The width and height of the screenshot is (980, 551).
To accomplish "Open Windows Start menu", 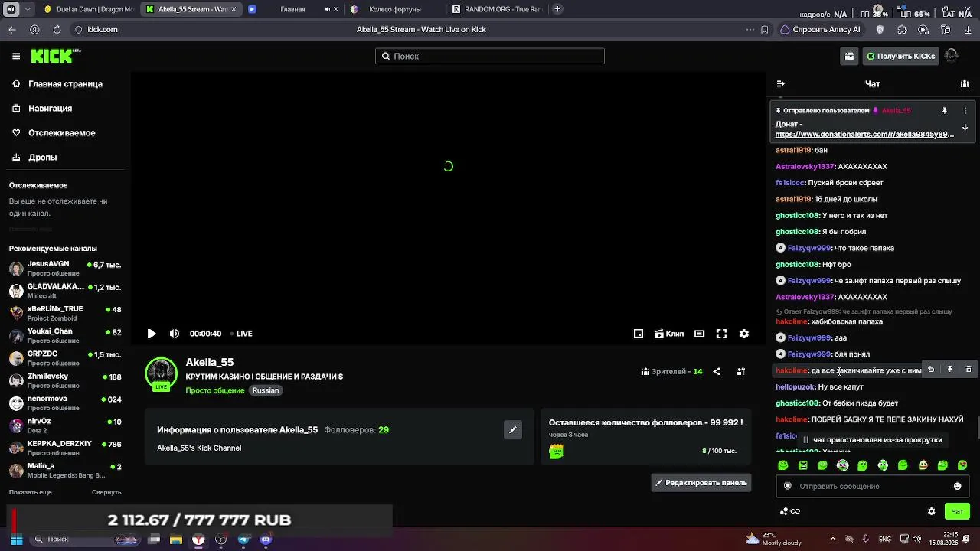I will pyautogui.click(x=16, y=540).
